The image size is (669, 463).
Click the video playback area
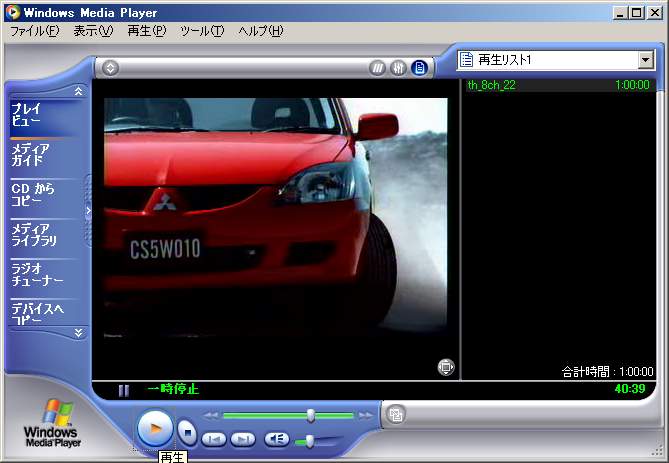pyautogui.click(x=276, y=219)
